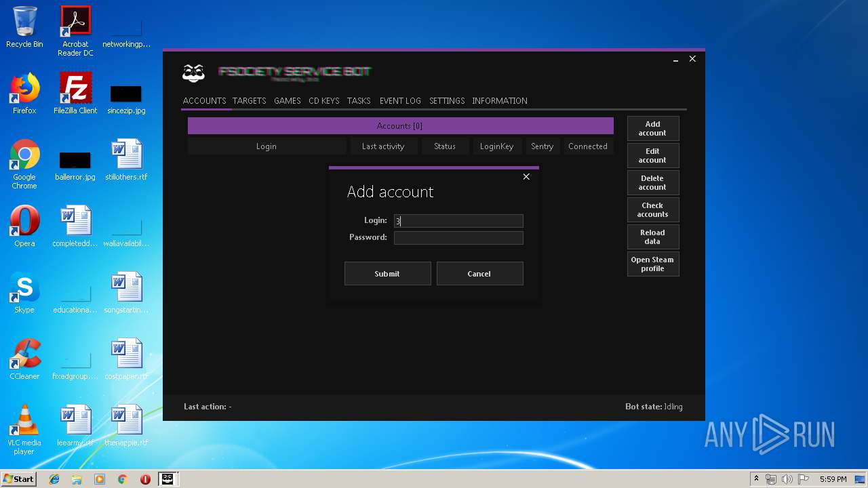The height and width of the screenshot is (488, 868).
Task: Click Check accounts button
Action: point(653,210)
